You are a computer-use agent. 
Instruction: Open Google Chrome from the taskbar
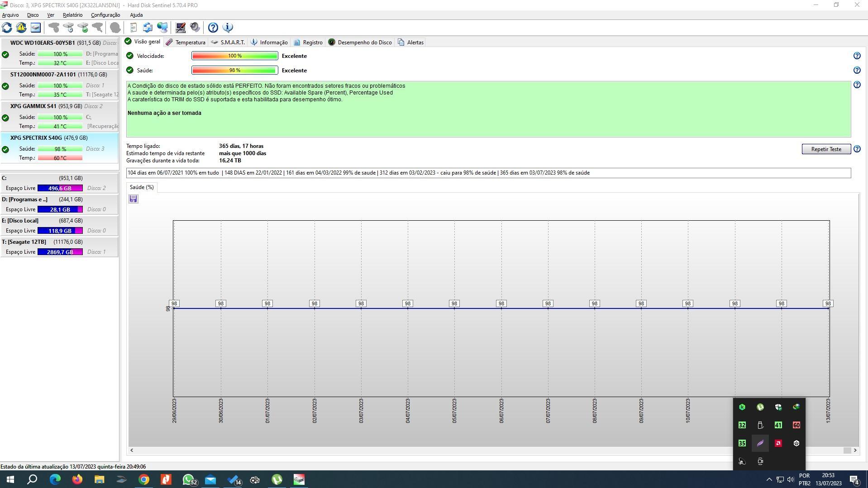click(x=143, y=479)
